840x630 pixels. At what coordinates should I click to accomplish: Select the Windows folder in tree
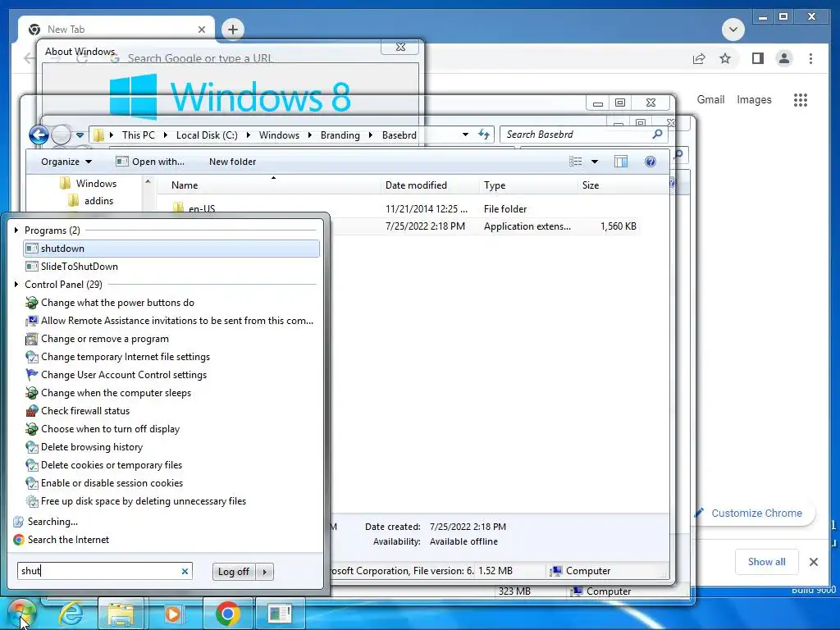(x=88, y=184)
